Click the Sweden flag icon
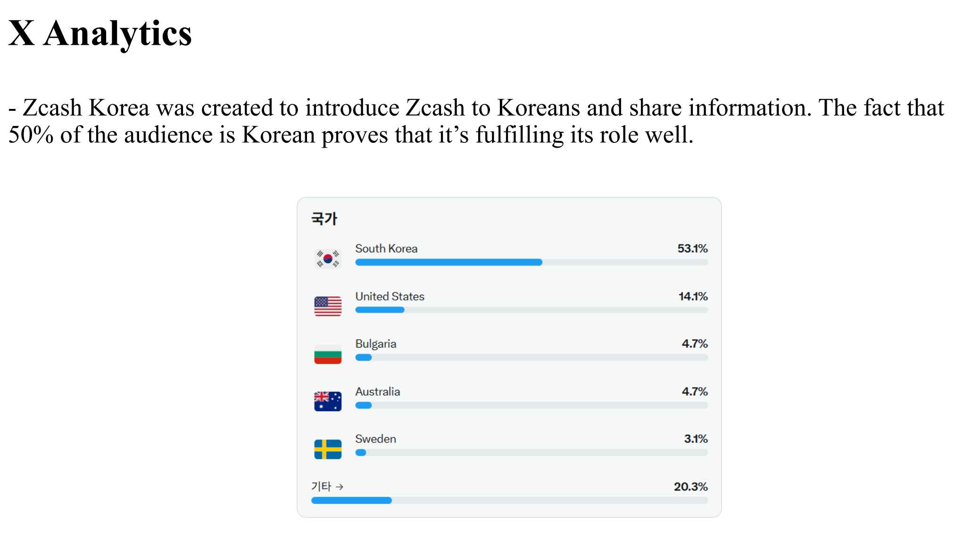980x539 pixels. click(328, 449)
